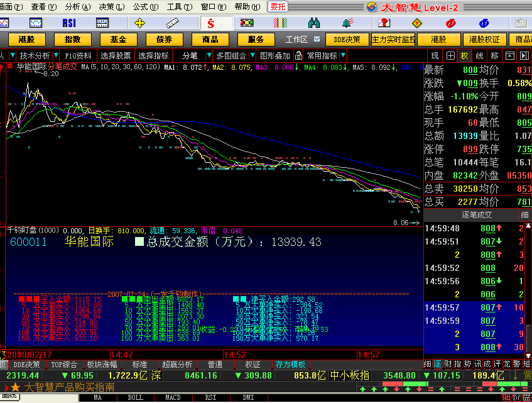Screen dimensions: 532x403
Task: Select the 板块涨幅 bottom tab
Action: [x=102, y=364]
